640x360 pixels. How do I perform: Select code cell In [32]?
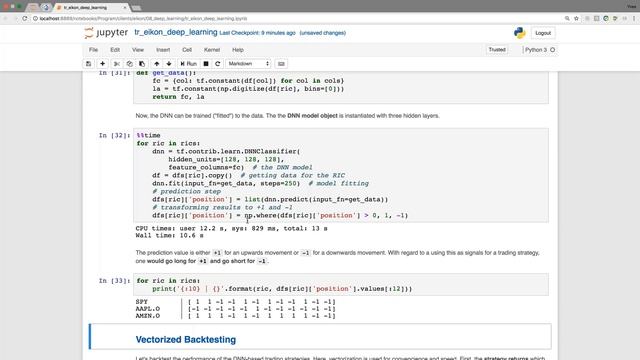point(341,175)
